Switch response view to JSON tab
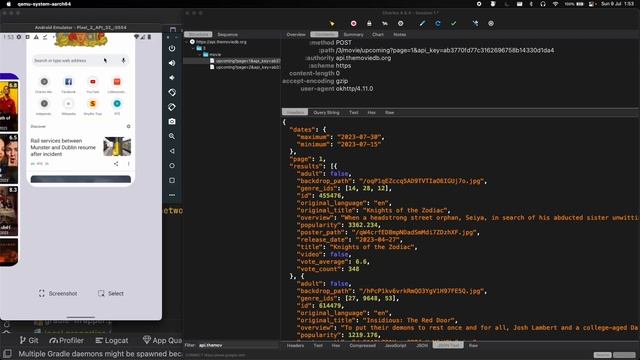This screenshot has height=360, width=640. coord(422,345)
